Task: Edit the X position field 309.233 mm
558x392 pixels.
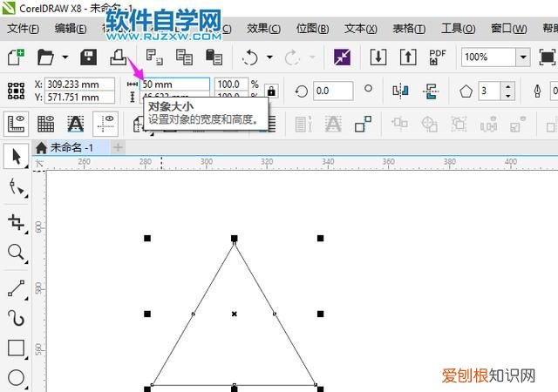Action: [79, 84]
